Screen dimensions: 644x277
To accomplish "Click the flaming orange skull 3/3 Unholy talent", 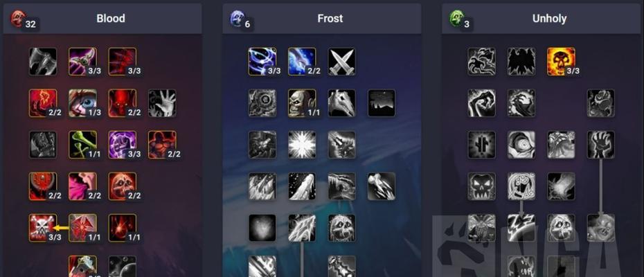I will tap(561, 62).
